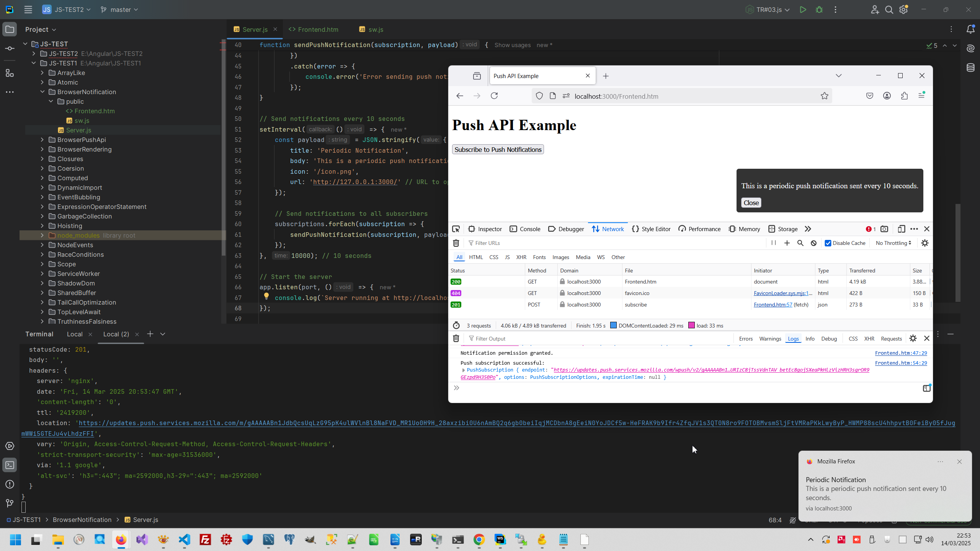Click the Run button in WebStorm toolbar
This screenshot has width=980, height=551.
tap(803, 10)
